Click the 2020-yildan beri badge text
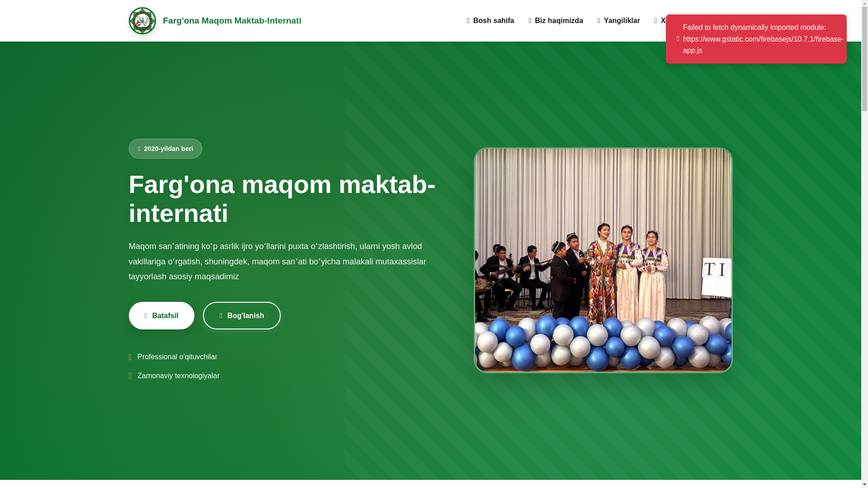The height and width of the screenshot is (488, 868). point(168,149)
